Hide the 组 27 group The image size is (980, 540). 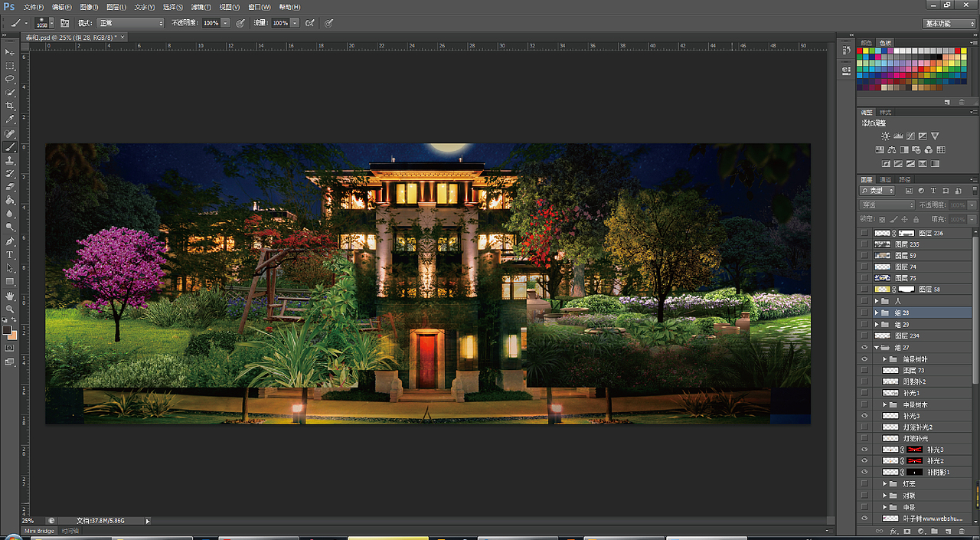(864, 347)
